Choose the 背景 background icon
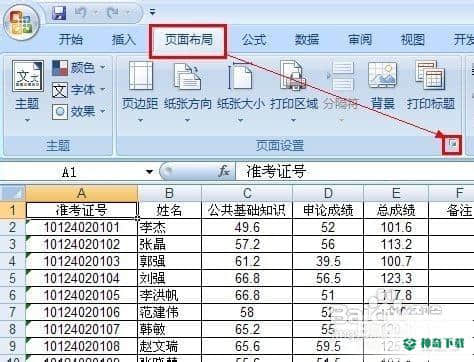The height and width of the screenshot is (362, 474). (382, 76)
